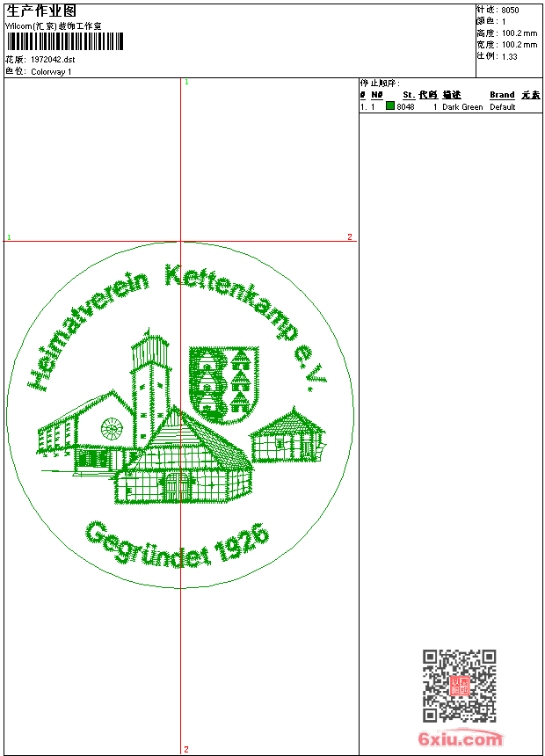Click the Gegründet 1926 text in design
This screenshot has height=756, width=545.
click(x=177, y=543)
